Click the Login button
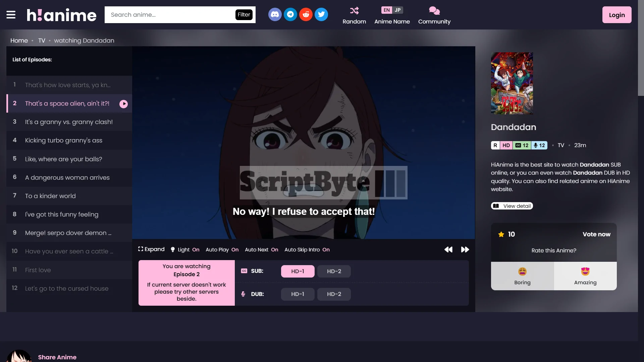The image size is (644, 362). (x=616, y=15)
